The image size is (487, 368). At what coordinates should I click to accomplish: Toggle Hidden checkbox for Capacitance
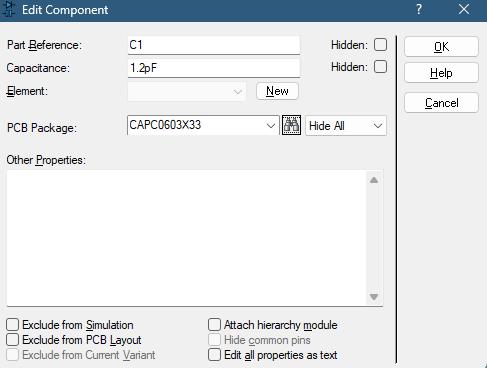coord(380,67)
